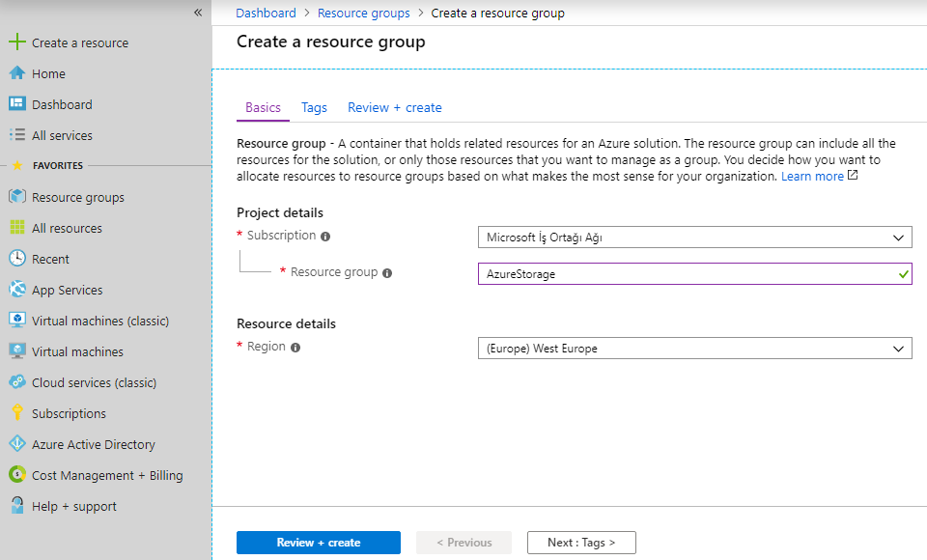
Task: Click the info icon next to Region
Action: pyautogui.click(x=295, y=348)
